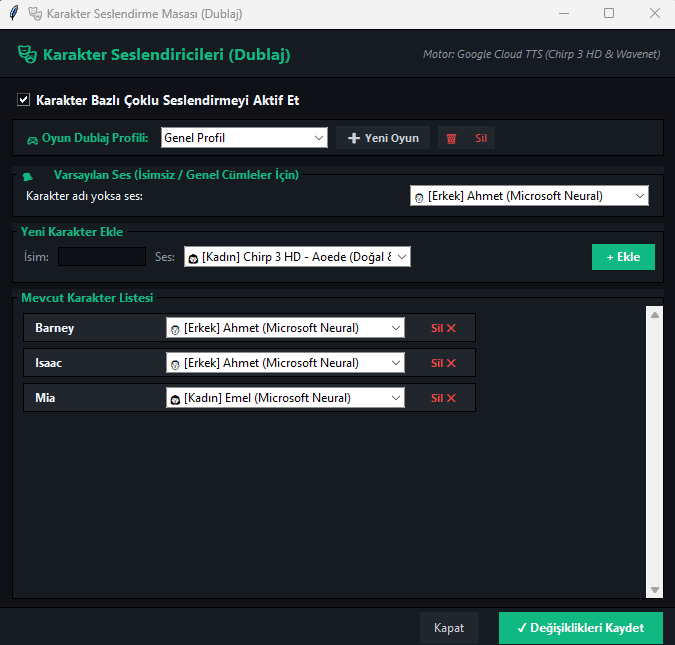Close the dialog with the Kapat button
The height and width of the screenshot is (645, 675).
[449, 628]
